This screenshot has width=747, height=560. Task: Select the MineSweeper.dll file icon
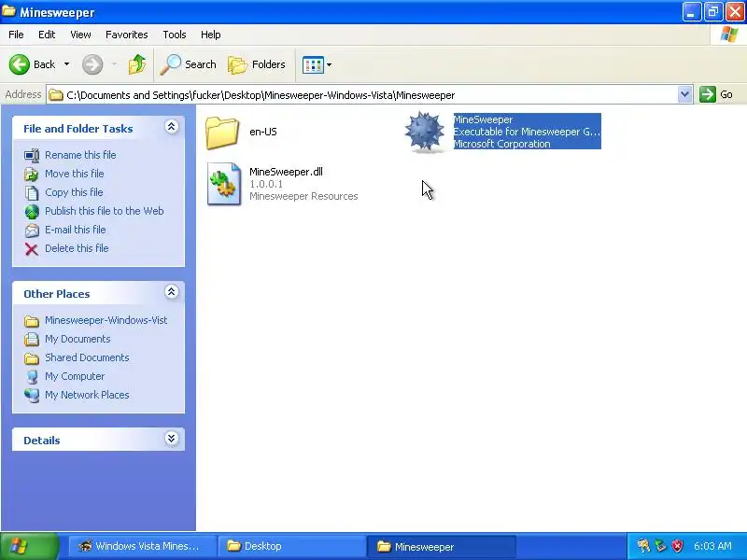click(224, 184)
